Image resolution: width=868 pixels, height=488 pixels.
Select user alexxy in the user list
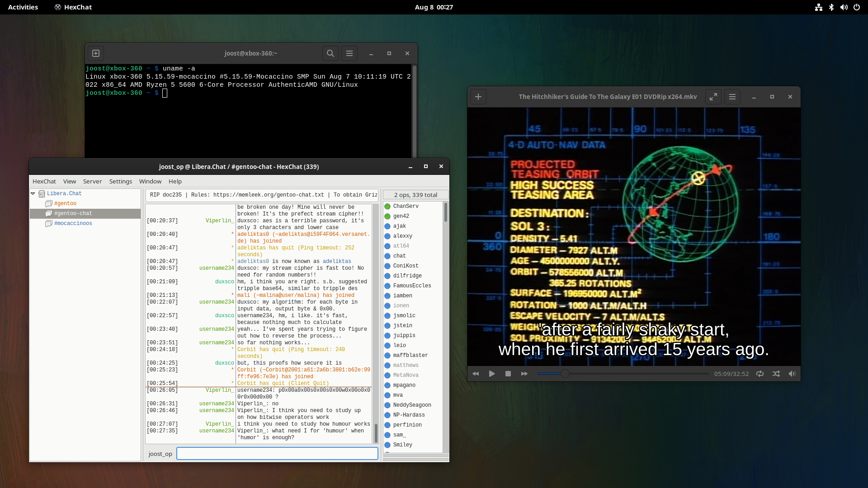[x=403, y=236]
